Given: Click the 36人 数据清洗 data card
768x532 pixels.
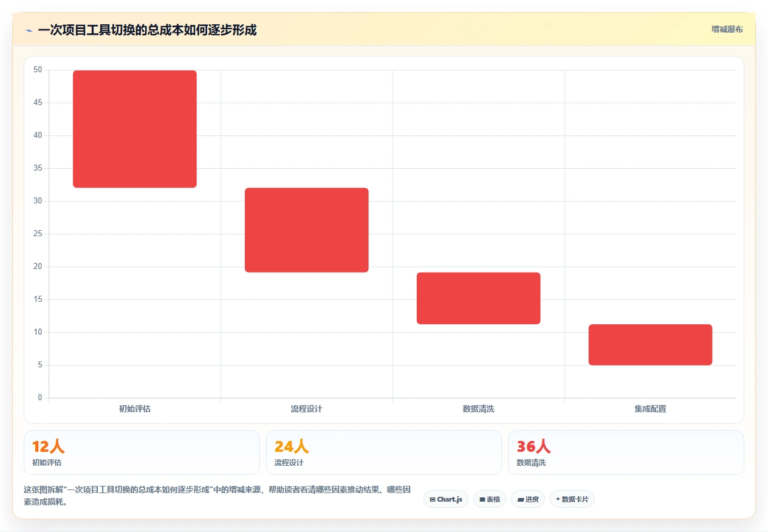Looking at the screenshot, I should (626, 452).
